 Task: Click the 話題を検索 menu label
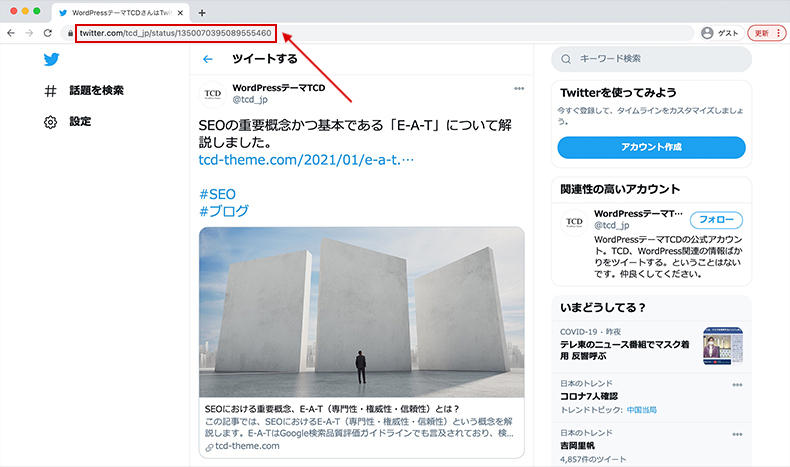(96, 91)
